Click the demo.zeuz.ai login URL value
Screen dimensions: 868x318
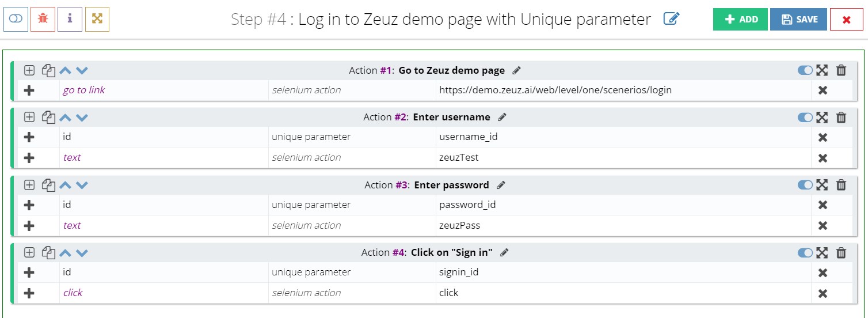(x=555, y=90)
